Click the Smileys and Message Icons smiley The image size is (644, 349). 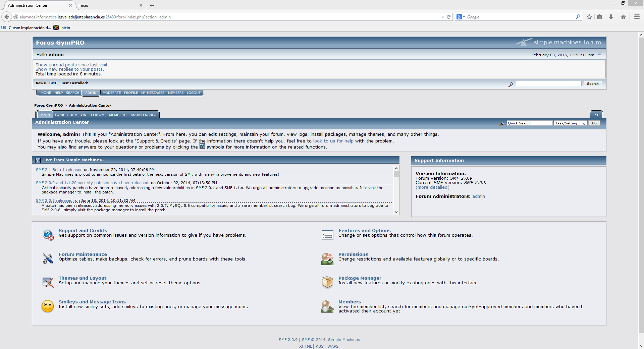[x=48, y=306]
